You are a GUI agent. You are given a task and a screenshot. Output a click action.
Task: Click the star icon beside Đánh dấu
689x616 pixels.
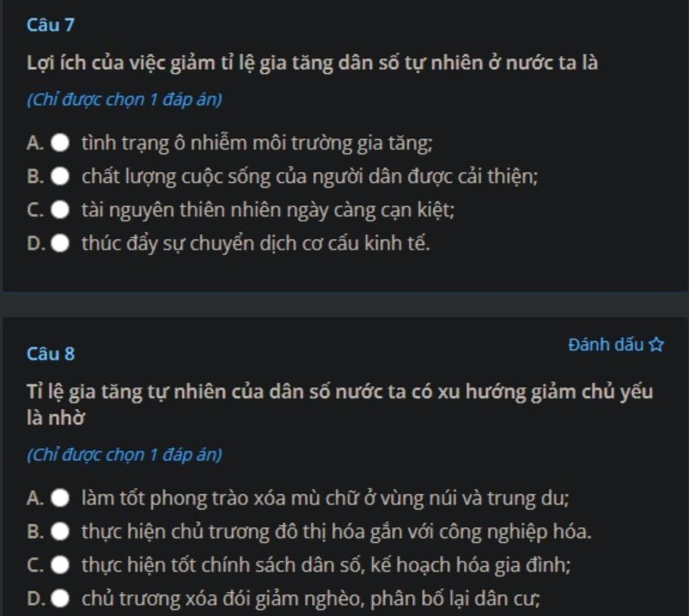click(656, 345)
